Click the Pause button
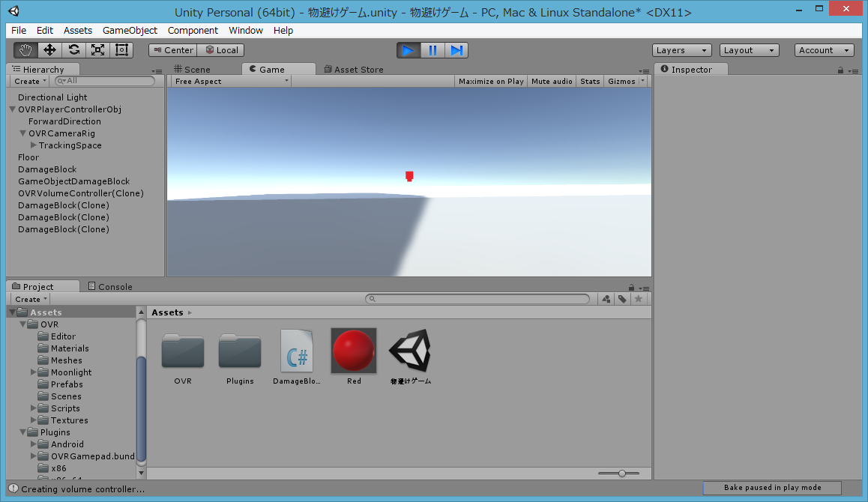Viewport: 868px width, 502px height. [433, 50]
